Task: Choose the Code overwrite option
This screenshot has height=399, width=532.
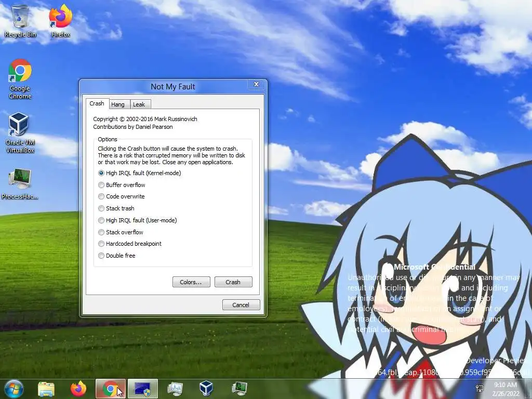Action: coord(121,196)
